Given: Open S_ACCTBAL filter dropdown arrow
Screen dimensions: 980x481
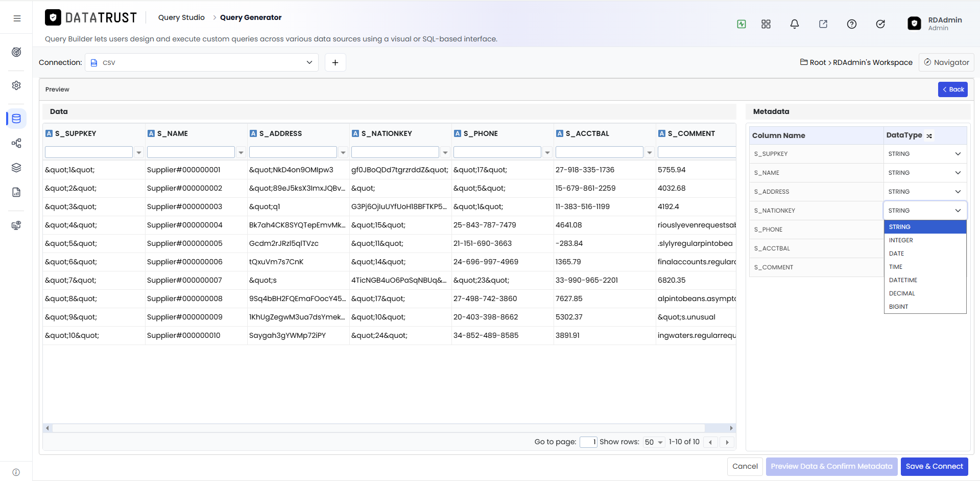Looking at the screenshot, I should coord(650,152).
